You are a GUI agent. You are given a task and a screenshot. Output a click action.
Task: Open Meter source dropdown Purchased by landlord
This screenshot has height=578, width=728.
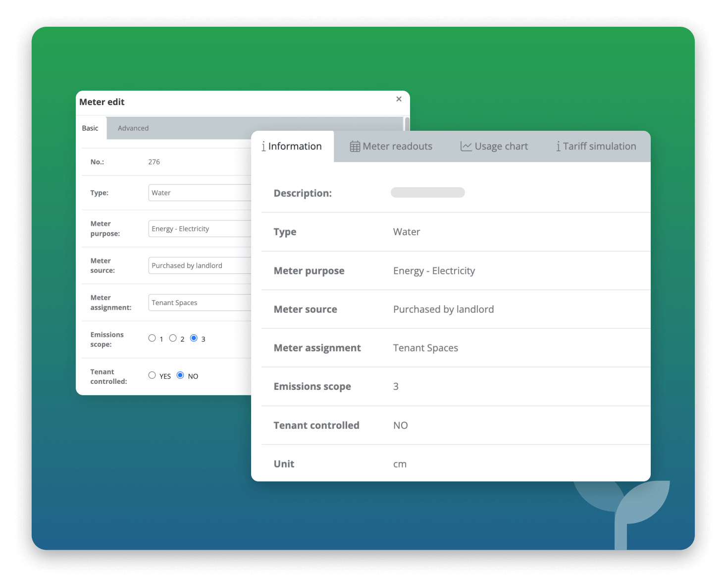200,265
